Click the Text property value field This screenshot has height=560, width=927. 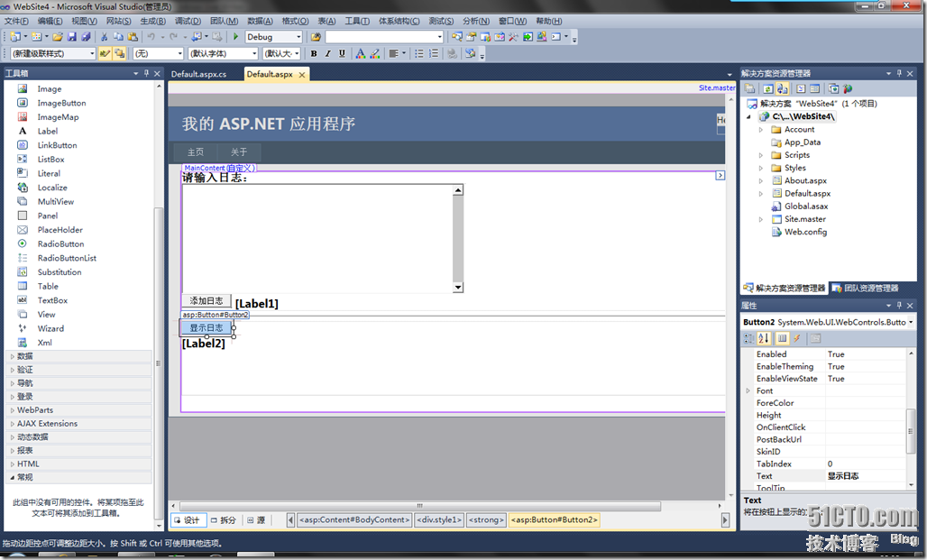(865, 476)
